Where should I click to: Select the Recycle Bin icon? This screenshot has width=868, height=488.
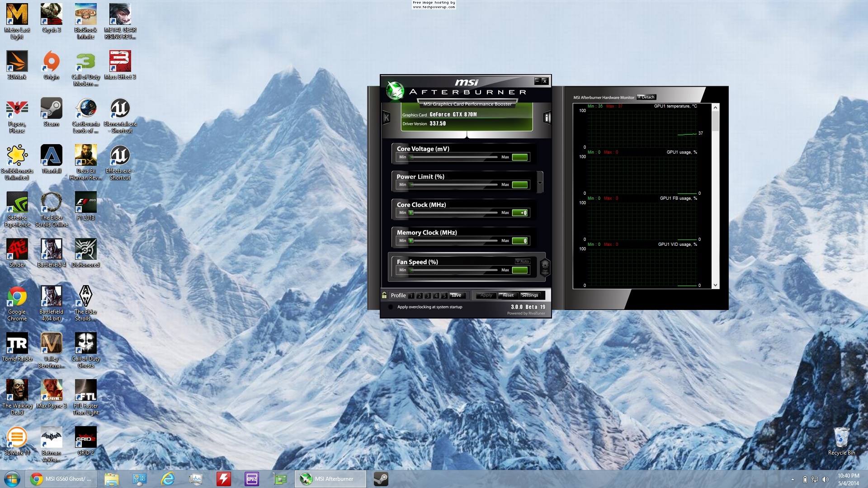pos(841,441)
